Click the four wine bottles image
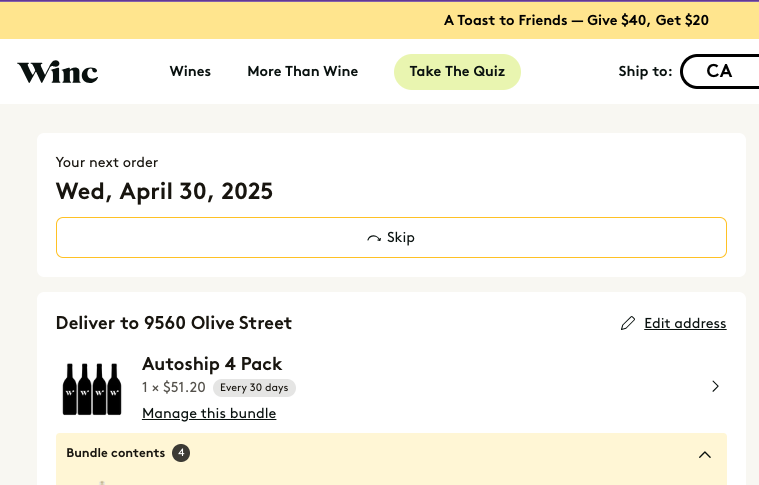This screenshot has height=485, width=759. click(x=92, y=389)
